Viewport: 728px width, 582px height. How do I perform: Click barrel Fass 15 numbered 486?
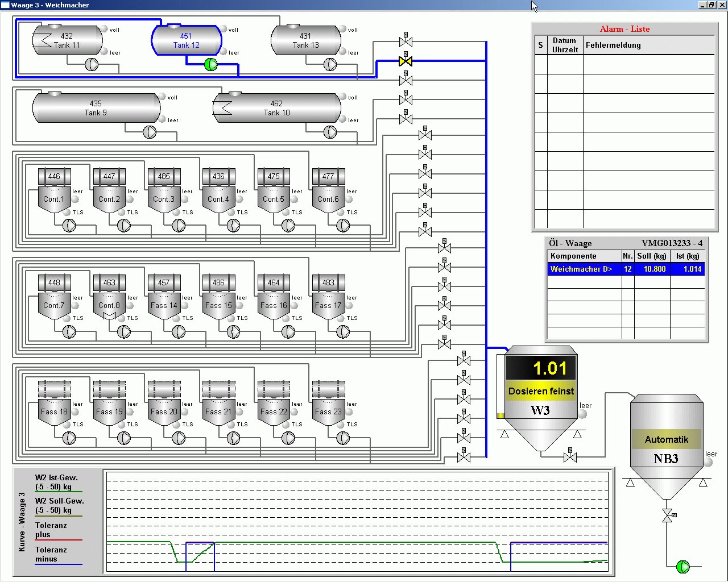218,297
